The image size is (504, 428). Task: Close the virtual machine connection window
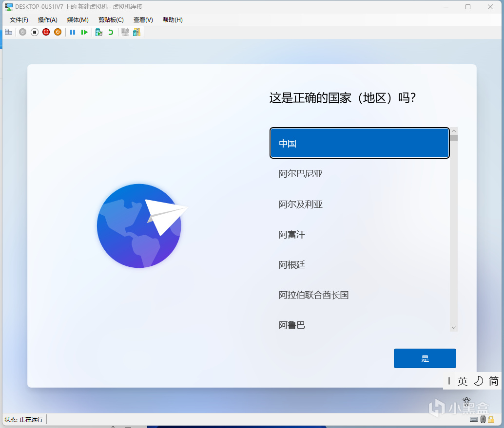(x=490, y=7)
